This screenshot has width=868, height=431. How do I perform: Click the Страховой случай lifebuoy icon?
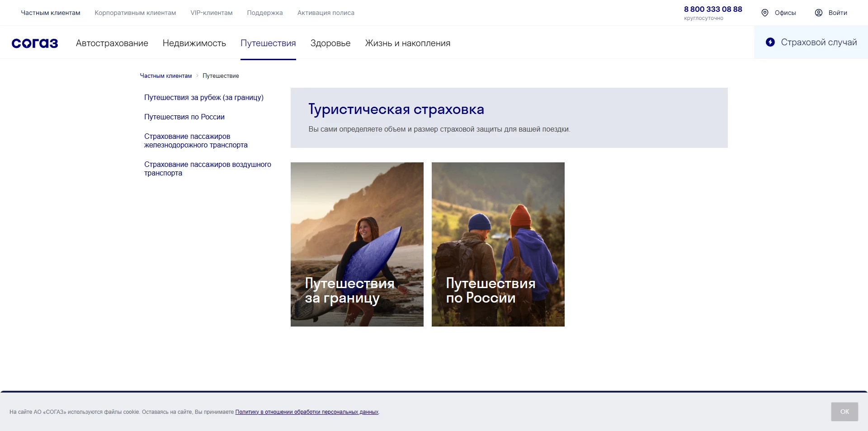(771, 42)
